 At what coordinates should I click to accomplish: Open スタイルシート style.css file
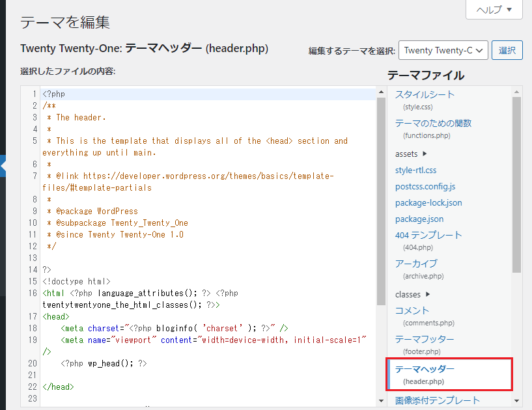coord(425,95)
